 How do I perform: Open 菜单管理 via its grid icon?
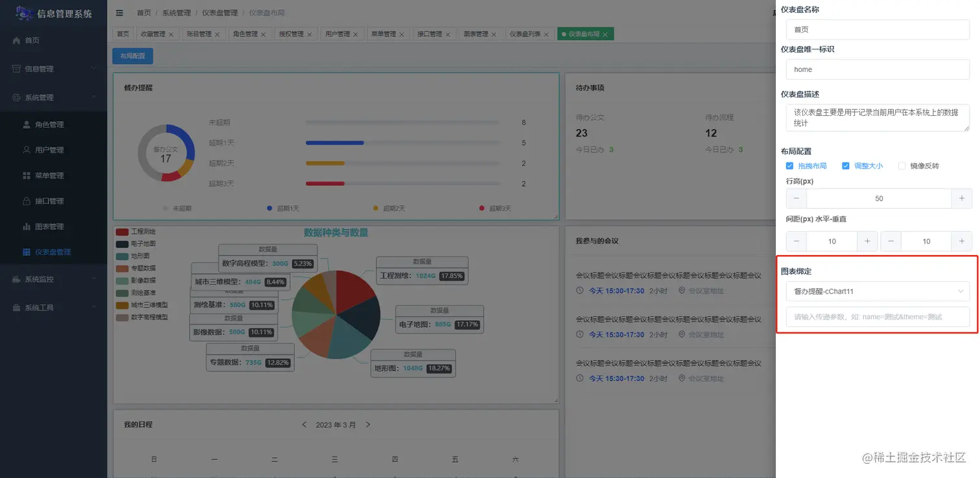pyautogui.click(x=27, y=176)
